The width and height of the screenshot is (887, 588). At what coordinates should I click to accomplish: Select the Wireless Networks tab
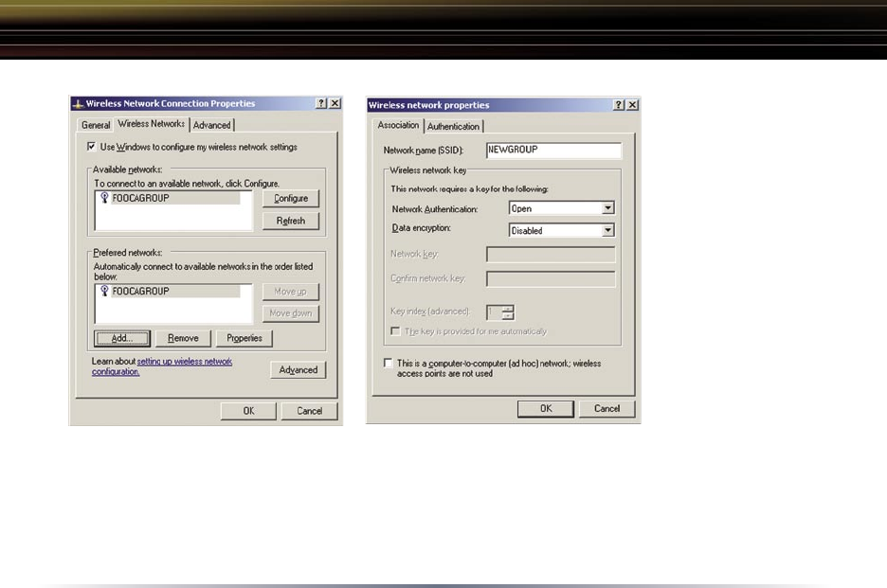pos(152,124)
